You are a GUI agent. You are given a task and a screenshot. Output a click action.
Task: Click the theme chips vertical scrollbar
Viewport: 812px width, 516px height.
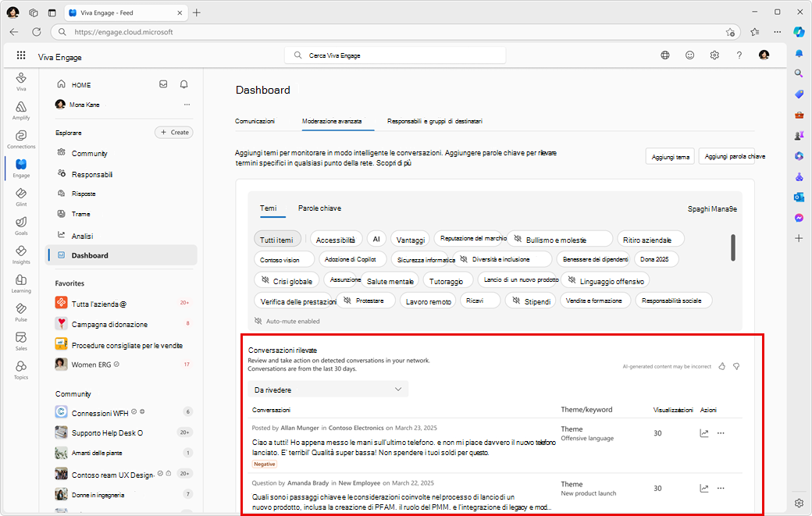coord(733,247)
